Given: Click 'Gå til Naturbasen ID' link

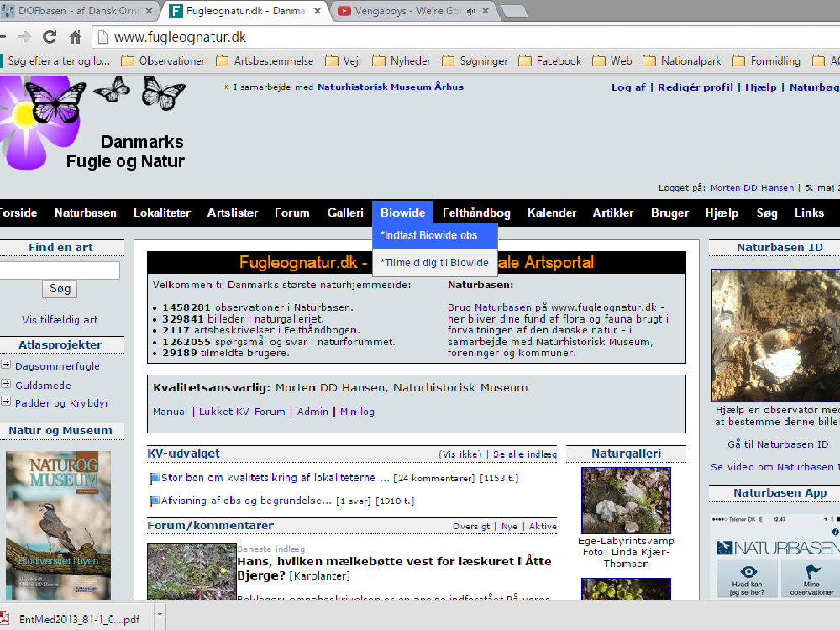Looking at the screenshot, I should click(778, 444).
